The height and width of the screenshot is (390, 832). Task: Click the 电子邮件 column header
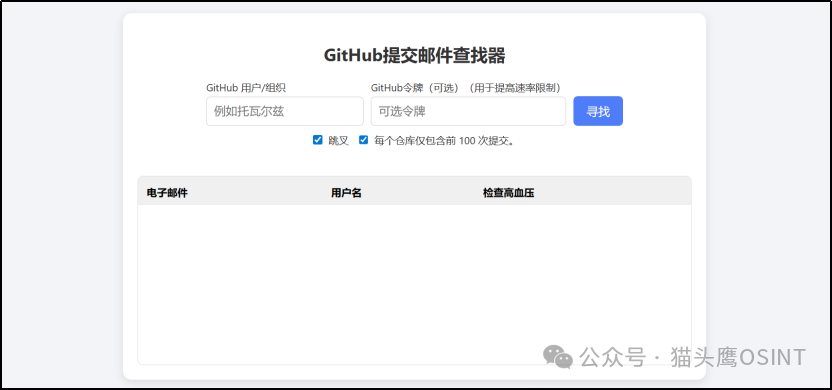(x=167, y=193)
